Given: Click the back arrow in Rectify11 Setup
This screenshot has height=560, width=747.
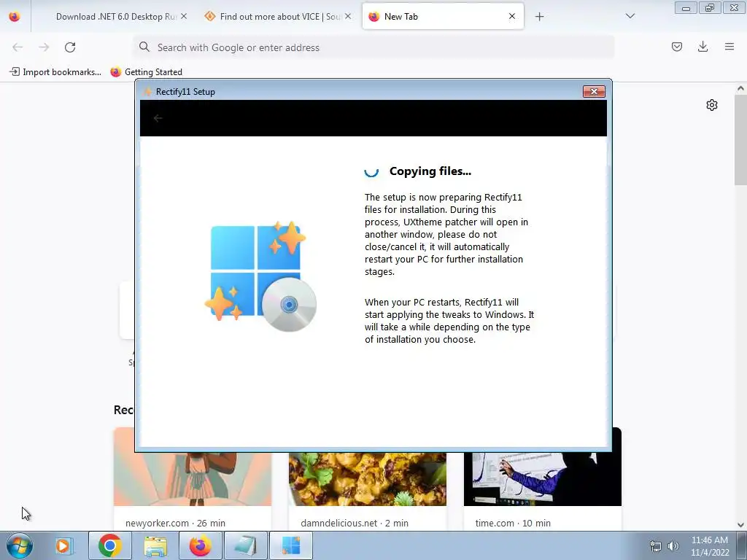Looking at the screenshot, I should 158,118.
